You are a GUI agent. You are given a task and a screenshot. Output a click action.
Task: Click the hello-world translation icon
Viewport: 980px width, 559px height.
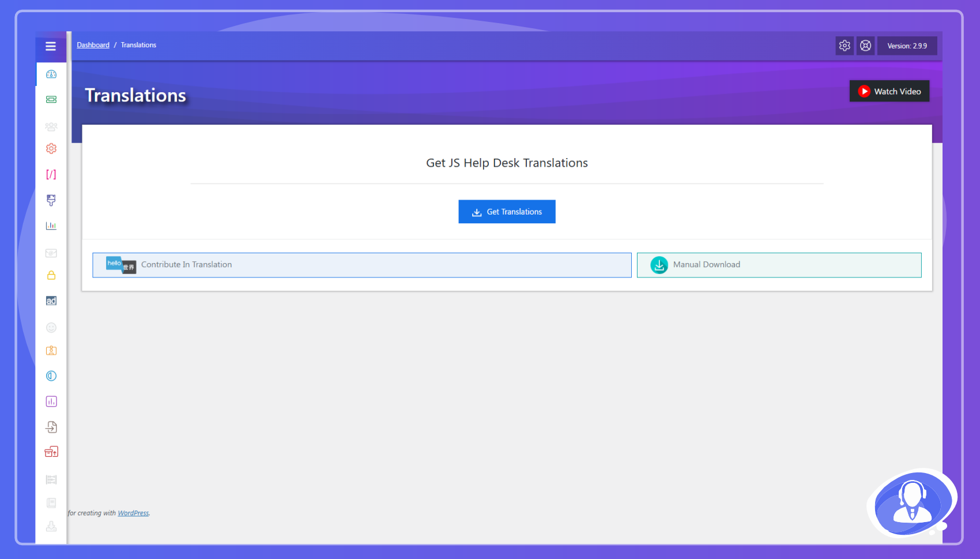(121, 265)
